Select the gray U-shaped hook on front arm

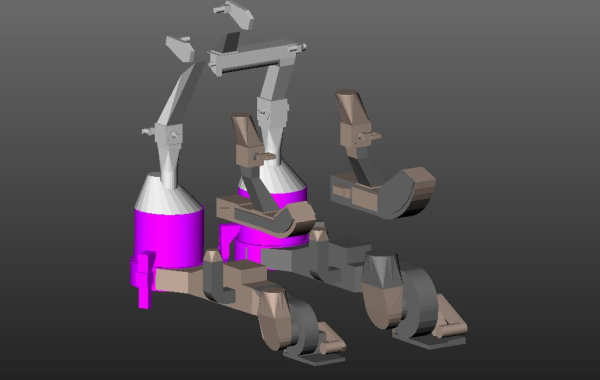coord(217,283)
